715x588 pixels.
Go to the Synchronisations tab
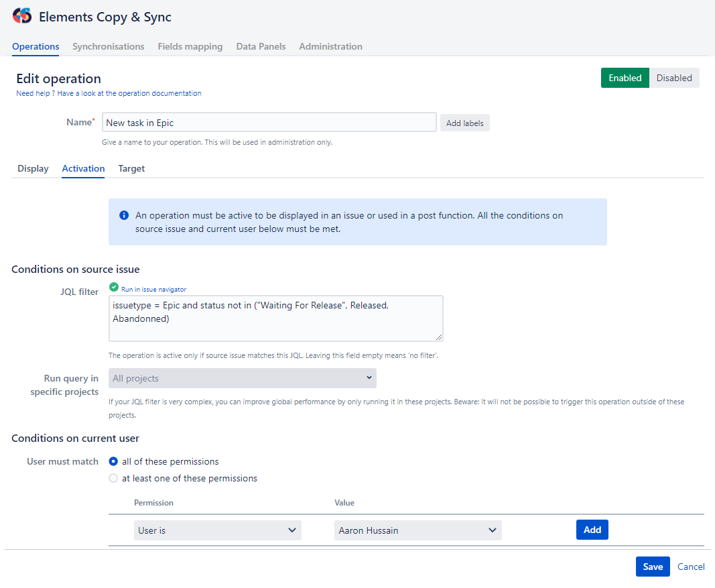pos(108,46)
